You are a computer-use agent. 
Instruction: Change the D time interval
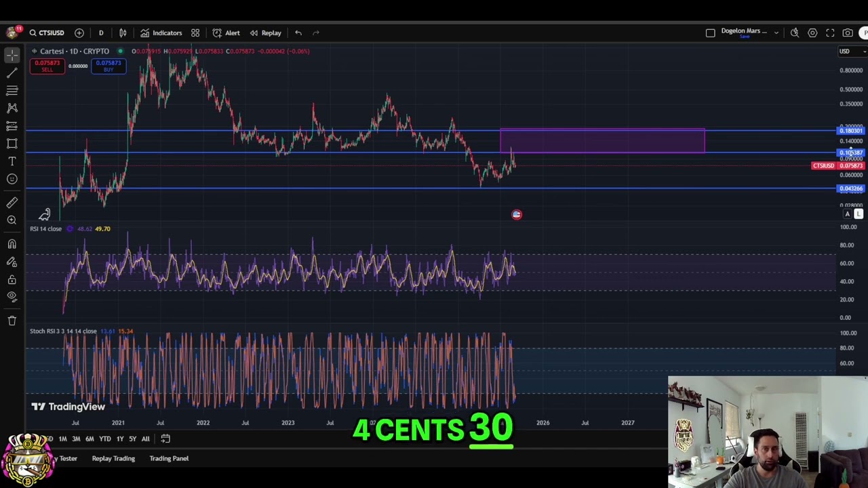(x=101, y=33)
